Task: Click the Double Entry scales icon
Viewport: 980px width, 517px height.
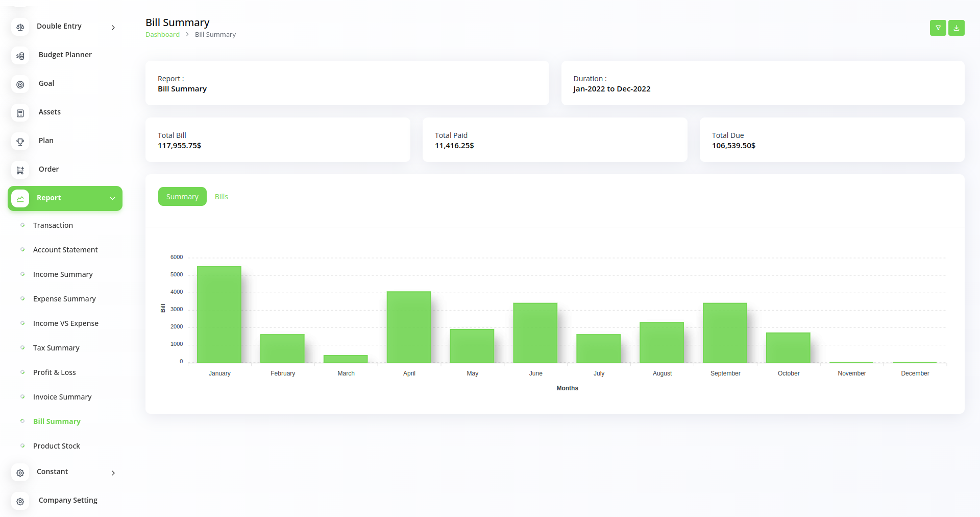Action: click(20, 27)
